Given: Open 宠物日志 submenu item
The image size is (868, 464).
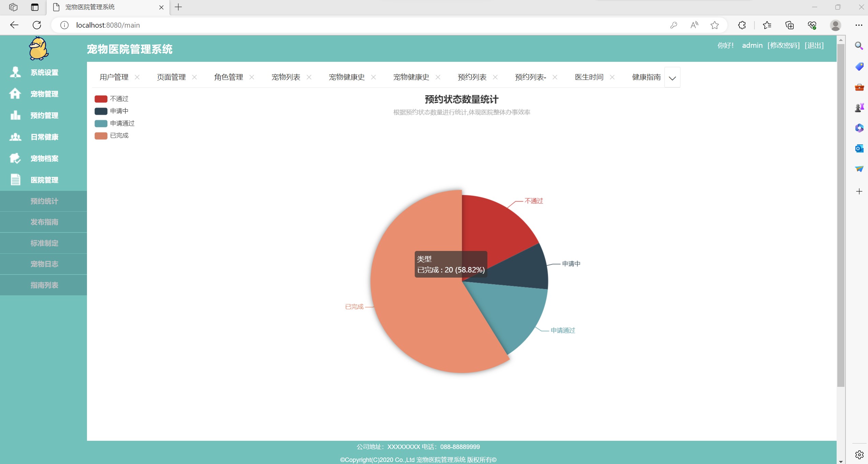Looking at the screenshot, I should 44,264.
